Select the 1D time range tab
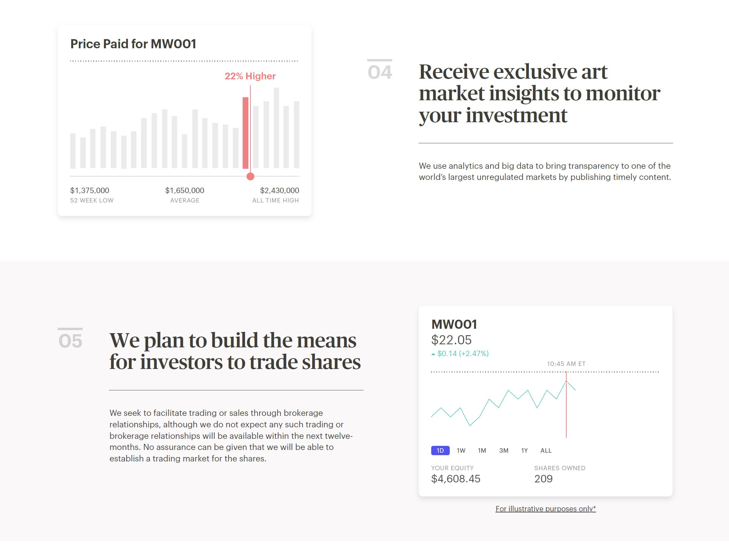Viewport: 729px width, 560px height. coord(440,451)
